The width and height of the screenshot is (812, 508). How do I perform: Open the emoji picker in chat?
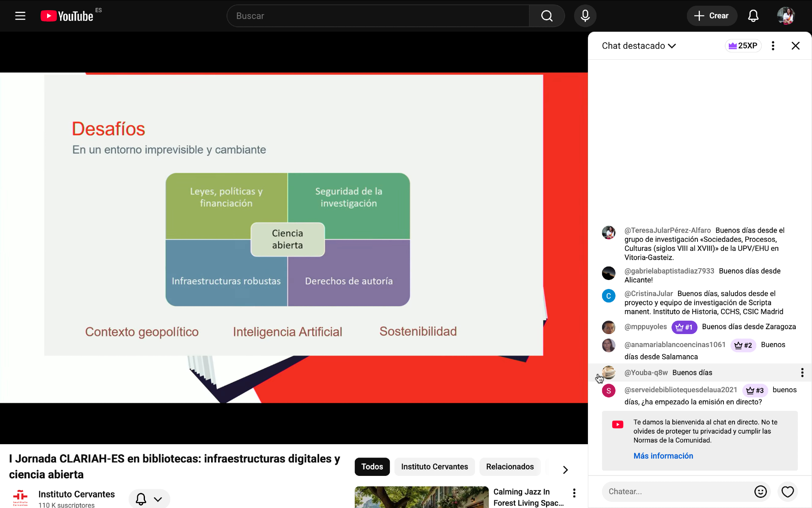coord(760,491)
